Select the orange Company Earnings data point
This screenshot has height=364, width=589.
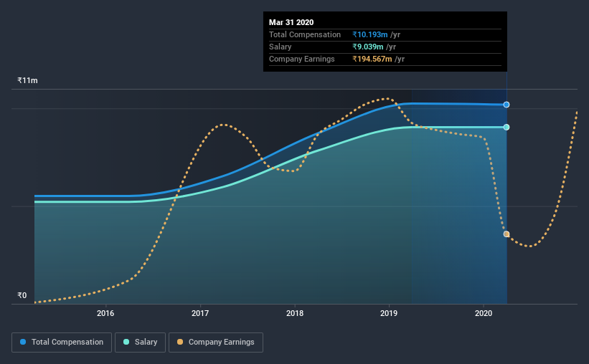click(x=506, y=234)
